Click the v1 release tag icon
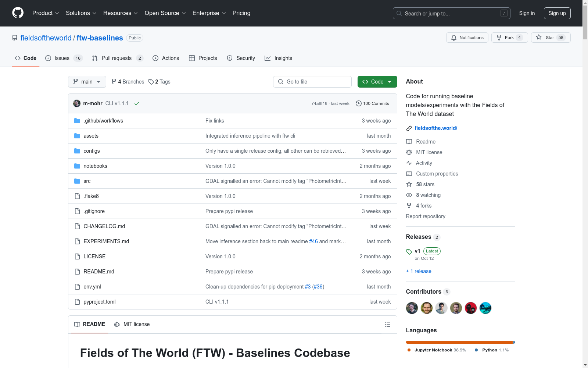Screen dimensions: 588x368 click(409, 252)
